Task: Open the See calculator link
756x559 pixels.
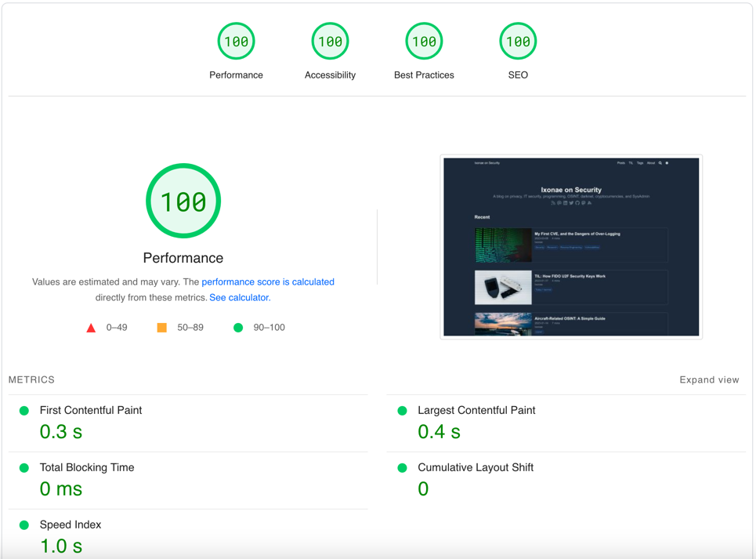Action: click(x=240, y=297)
